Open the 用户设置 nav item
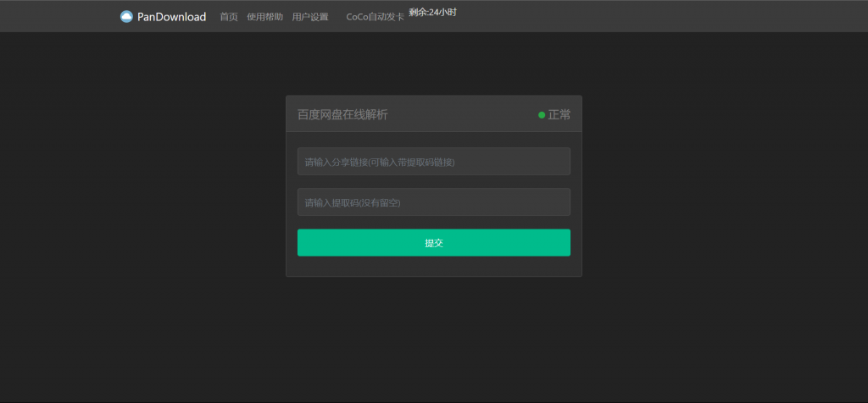The image size is (868, 403). click(x=310, y=17)
